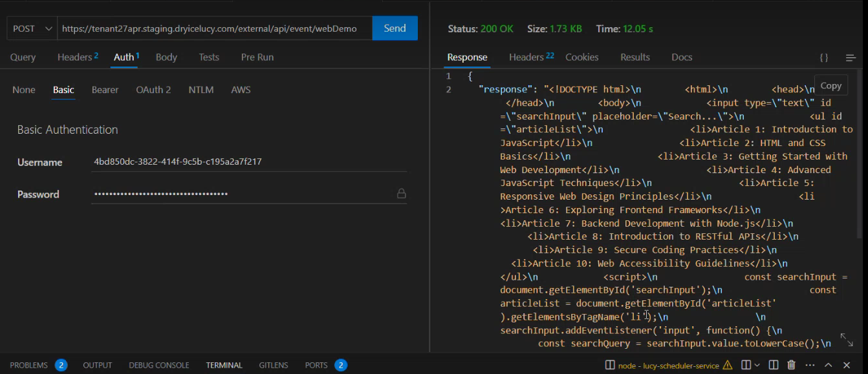Click the Username input field
This screenshot has height=374, width=868.
pos(249,162)
